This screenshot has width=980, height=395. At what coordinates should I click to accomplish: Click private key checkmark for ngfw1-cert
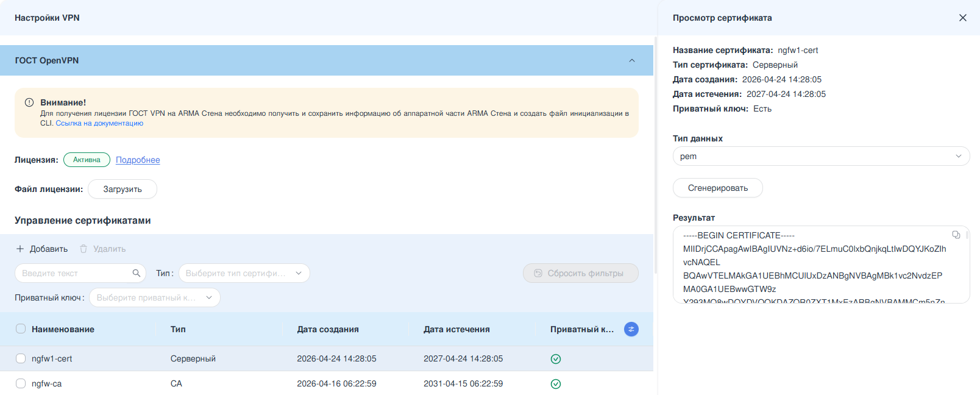(556, 359)
